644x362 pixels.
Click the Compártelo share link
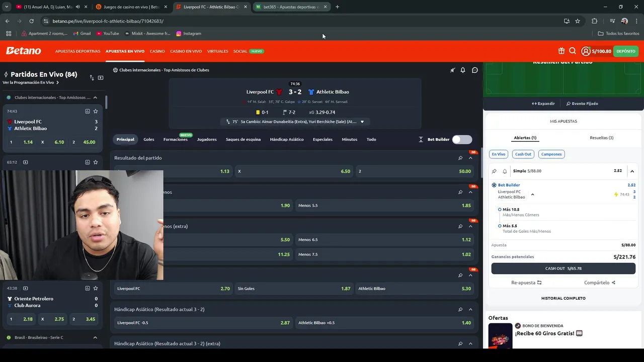click(600, 283)
